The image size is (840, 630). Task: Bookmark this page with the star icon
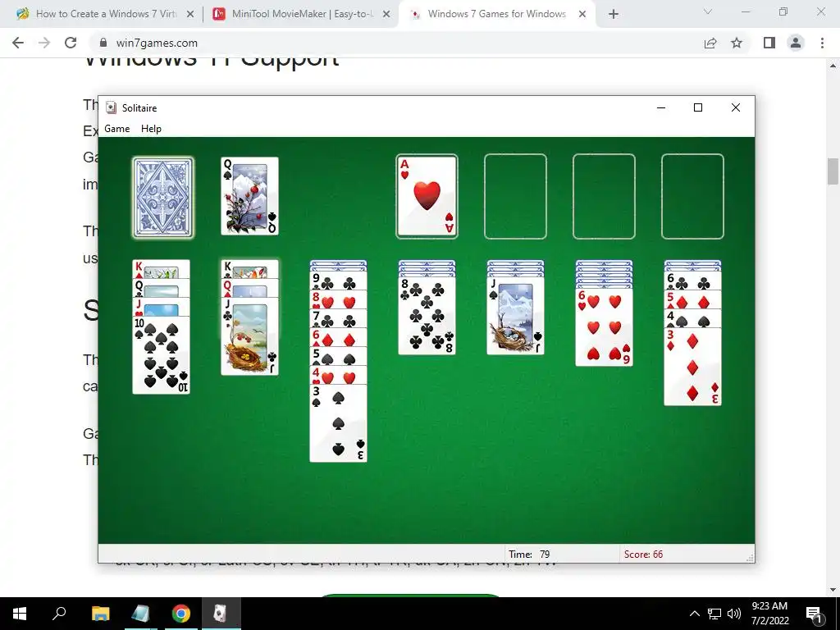(x=737, y=43)
